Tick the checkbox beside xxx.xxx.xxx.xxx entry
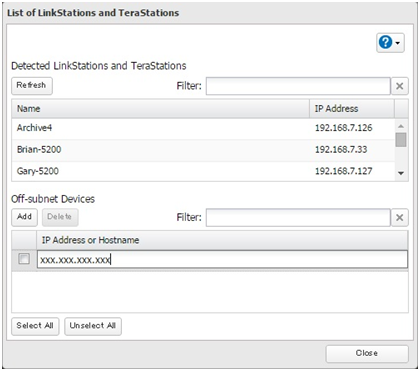Image resolution: width=419 pixels, height=370 pixels. point(24,259)
